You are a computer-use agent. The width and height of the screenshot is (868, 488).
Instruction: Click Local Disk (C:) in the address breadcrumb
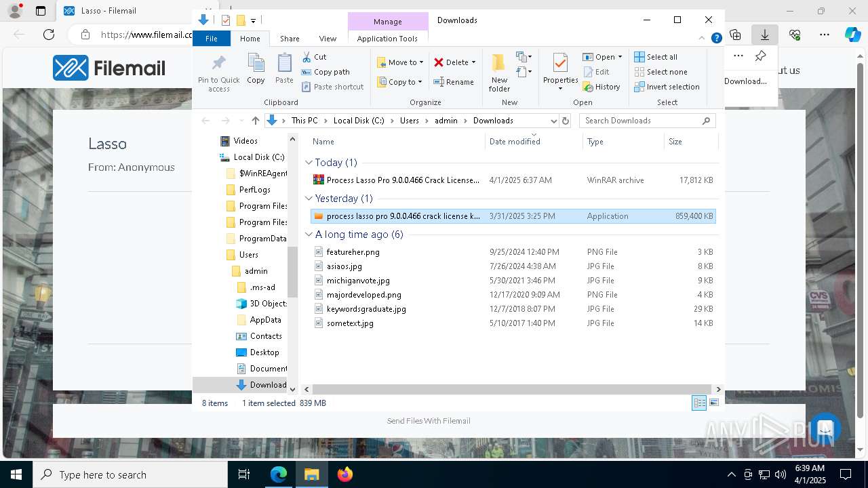pos(359,121)
